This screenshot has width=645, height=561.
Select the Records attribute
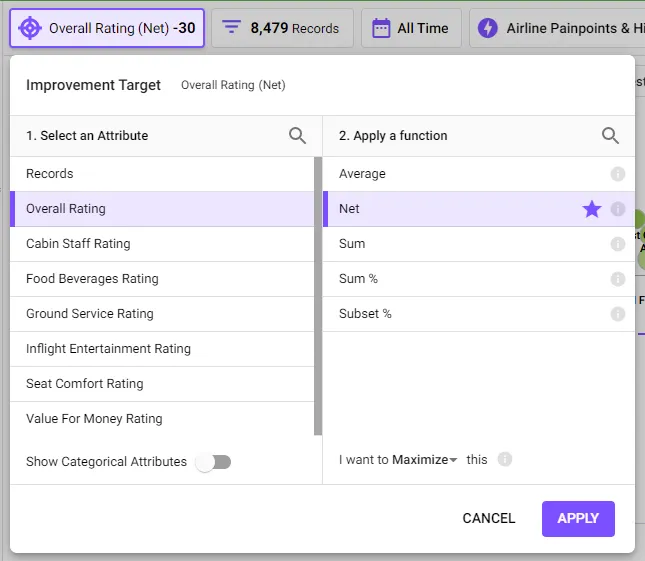[162, 174]
